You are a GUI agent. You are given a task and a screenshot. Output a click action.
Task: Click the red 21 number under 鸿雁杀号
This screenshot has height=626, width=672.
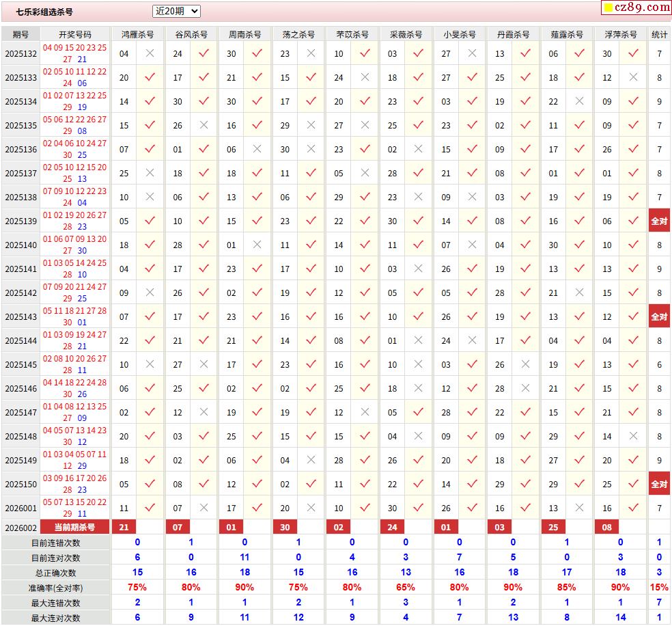click(x=124, y=527)
